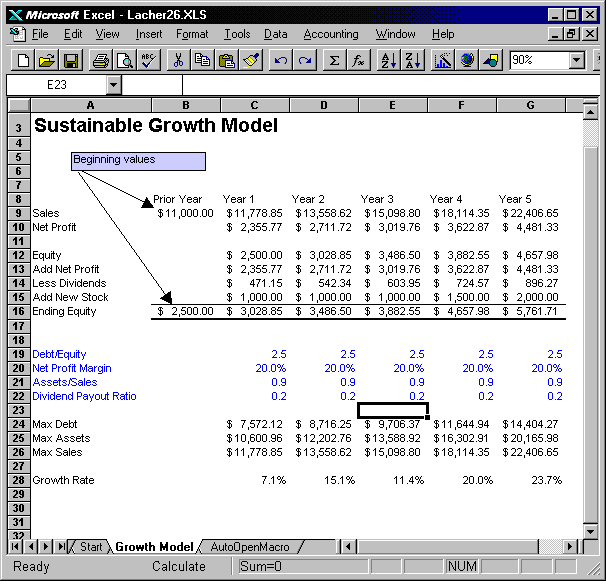Select the $11,000.00 Prior Year sales cell
Screen dimensions: 606x581
(x=186, y=213)
